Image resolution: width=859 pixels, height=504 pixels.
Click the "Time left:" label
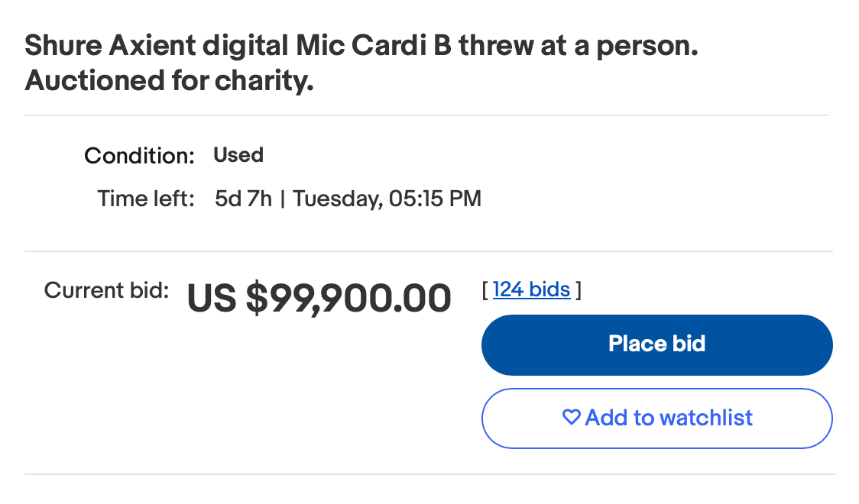point(146,199)
